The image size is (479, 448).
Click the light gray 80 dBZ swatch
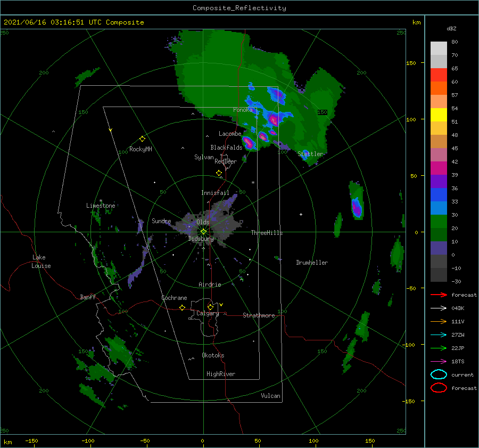439,48
